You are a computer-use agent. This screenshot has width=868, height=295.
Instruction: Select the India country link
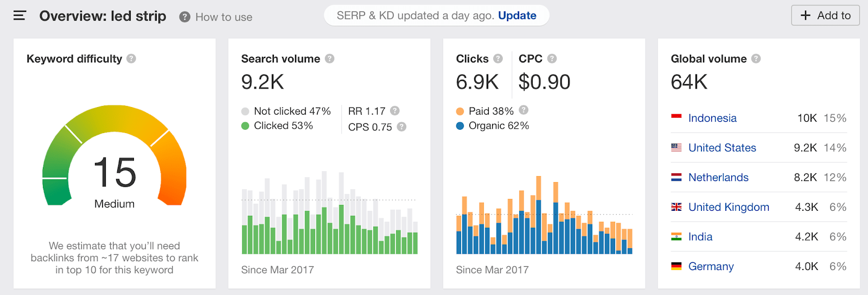(x=700, y=237)
